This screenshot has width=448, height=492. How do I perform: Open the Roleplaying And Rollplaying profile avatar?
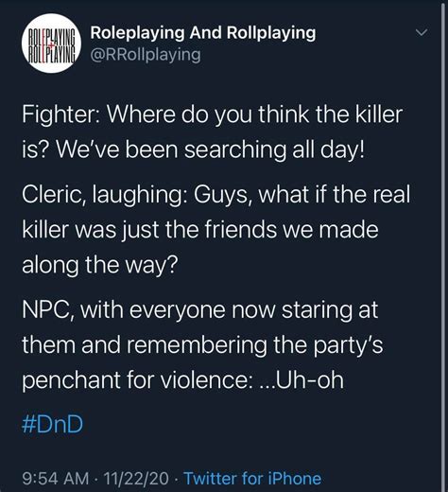(51, 44)
